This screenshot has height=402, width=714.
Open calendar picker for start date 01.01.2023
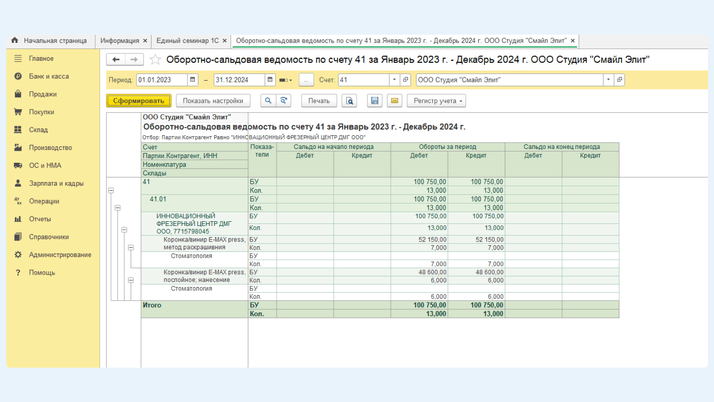(x=193, y=80)
